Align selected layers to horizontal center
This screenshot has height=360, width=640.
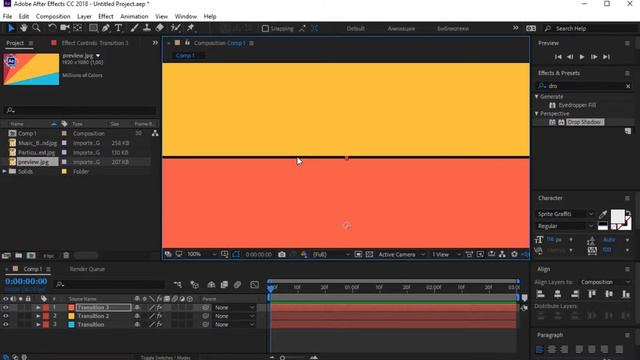pyautogui.click(x=558, y=294)
